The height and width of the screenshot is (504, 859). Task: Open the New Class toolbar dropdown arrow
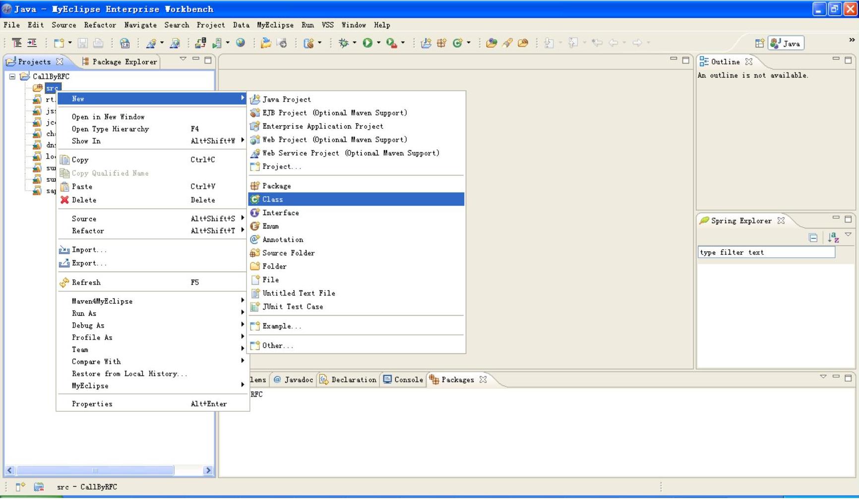pos(469,43)
